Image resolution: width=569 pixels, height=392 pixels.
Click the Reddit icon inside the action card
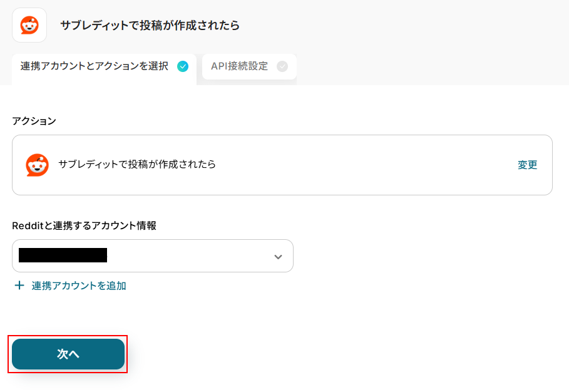[x=37, y=165]
